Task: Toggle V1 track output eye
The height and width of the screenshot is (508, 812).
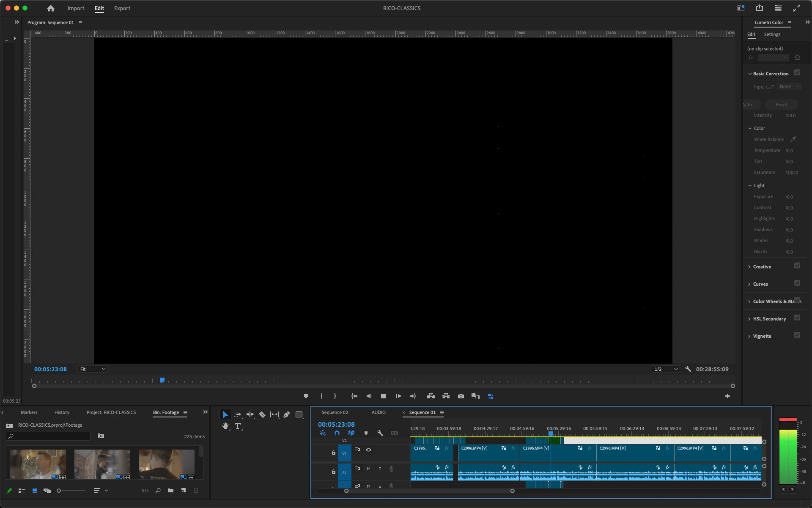Action: 368,450
